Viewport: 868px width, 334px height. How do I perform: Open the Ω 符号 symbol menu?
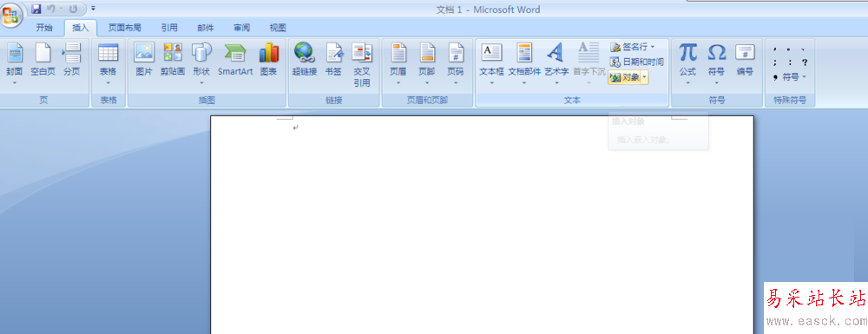(x=716, y=63)
